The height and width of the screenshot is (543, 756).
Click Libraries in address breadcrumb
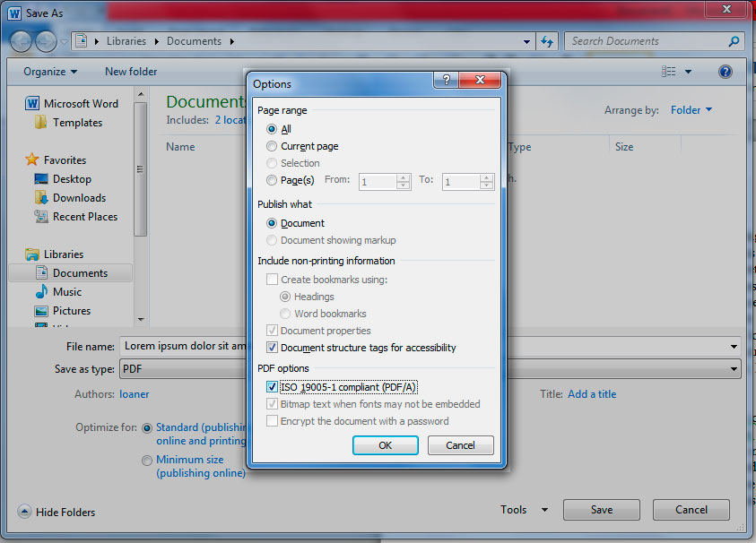click(x=126, y=41)
